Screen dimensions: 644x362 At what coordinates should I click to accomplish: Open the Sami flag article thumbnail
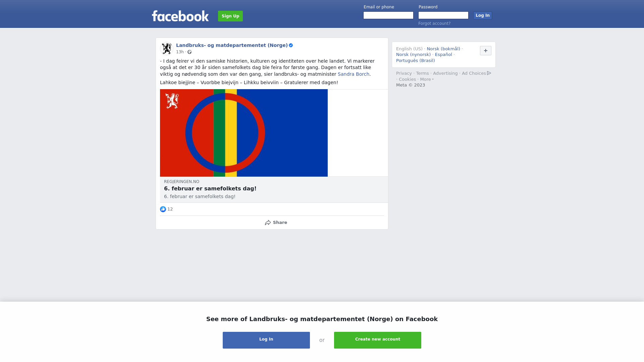coord(244,133)
